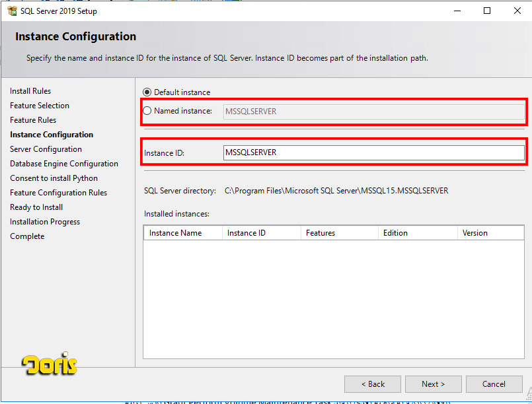
Task: Open the Feature Rules step
Action: coord(33,120)
